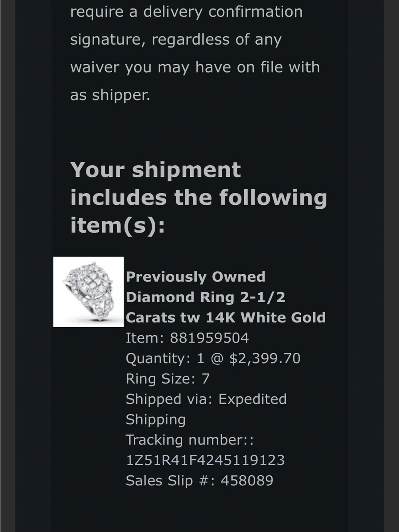Image resolution: width=399 pixels, height=532 pixels.
Task: Click the 'Tracking number::' label
Action: 190,440
